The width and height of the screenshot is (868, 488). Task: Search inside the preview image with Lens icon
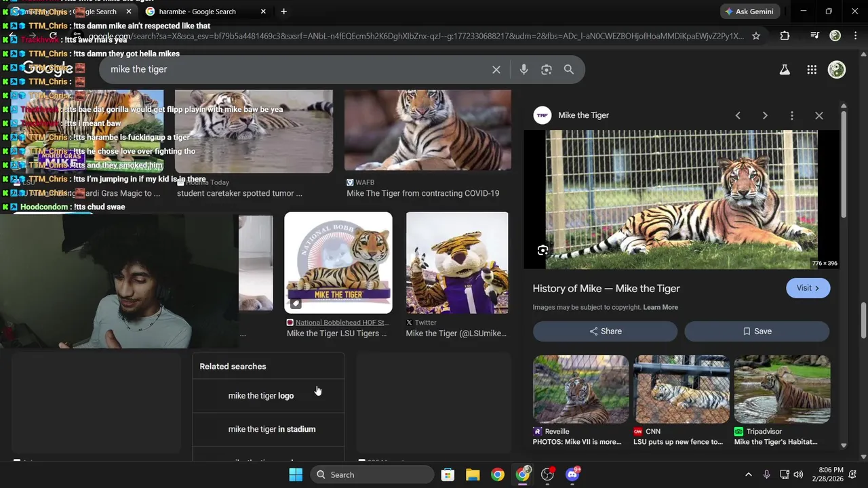(542, 251)
